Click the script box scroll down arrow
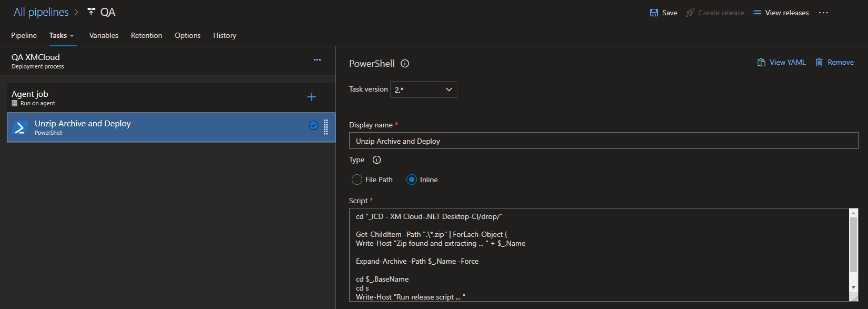Viewport: 868px width, 309px height. (854, 287)
